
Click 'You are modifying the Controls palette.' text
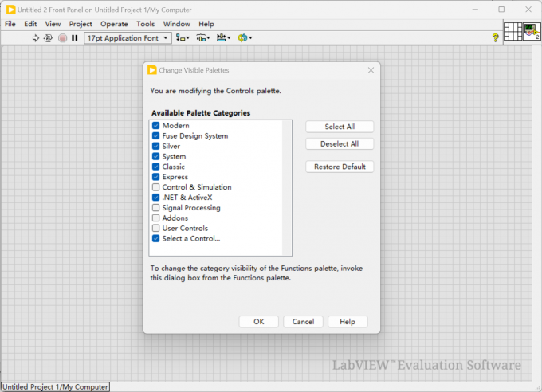[216, 91]
